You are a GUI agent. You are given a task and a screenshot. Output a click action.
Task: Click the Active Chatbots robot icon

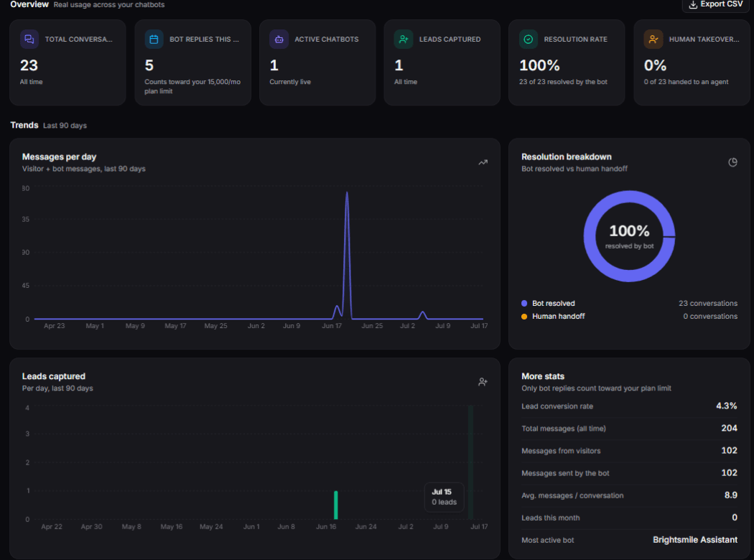click(279, 39)
